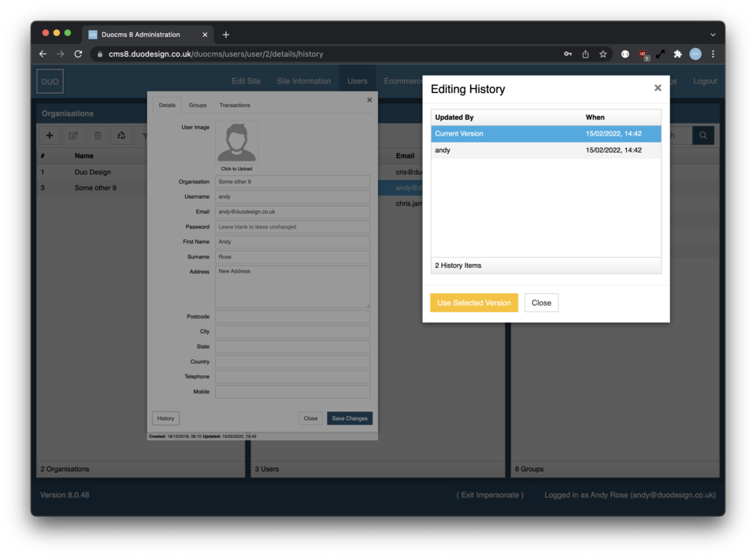Reload the page with the refresh icon
The height and width of the screenshot is (557, 756).
pos(78,54)
